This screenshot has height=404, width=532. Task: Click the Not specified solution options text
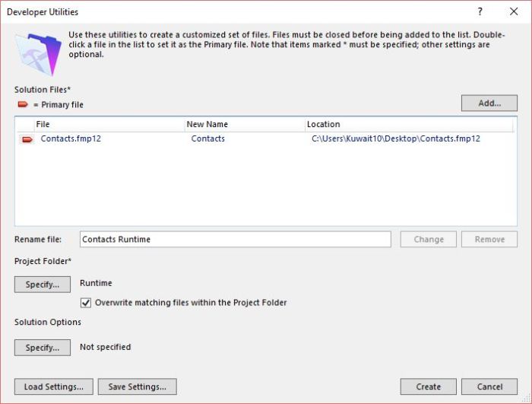point(105,347)
